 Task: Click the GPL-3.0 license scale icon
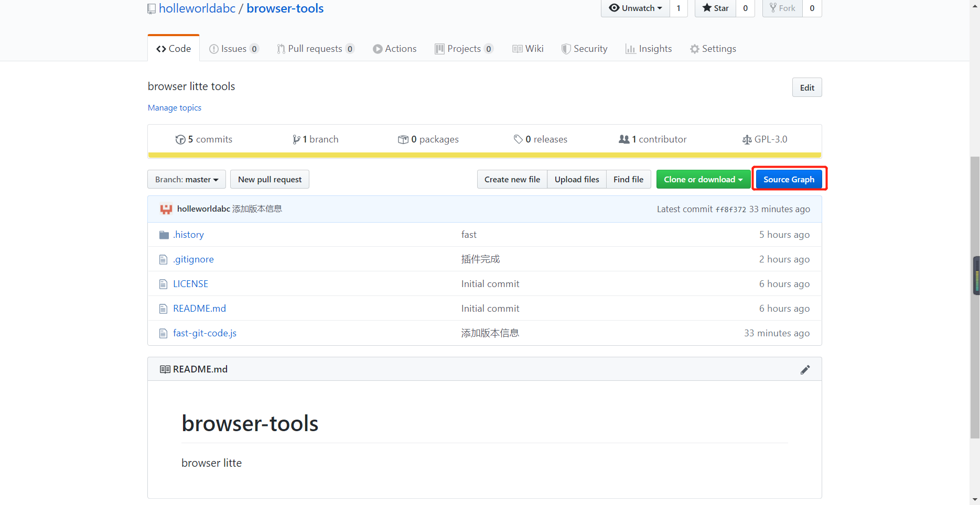coord(747,139)
